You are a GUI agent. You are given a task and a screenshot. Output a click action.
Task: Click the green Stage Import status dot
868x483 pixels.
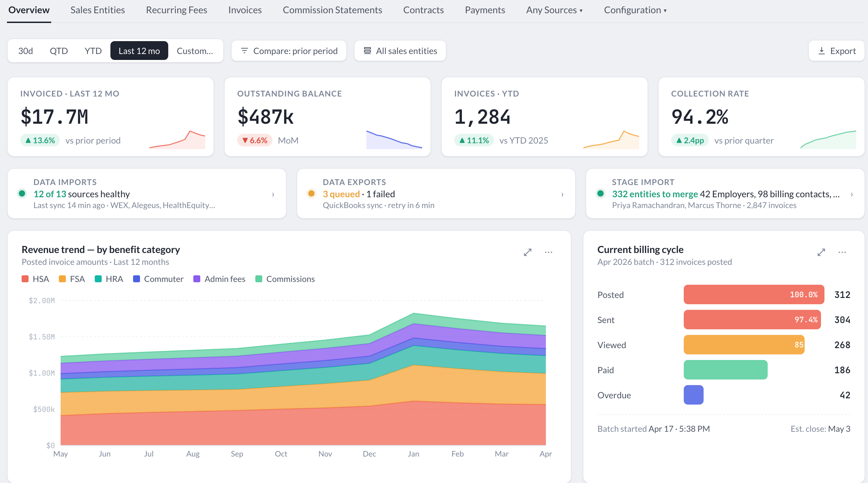tap(600, 193)
